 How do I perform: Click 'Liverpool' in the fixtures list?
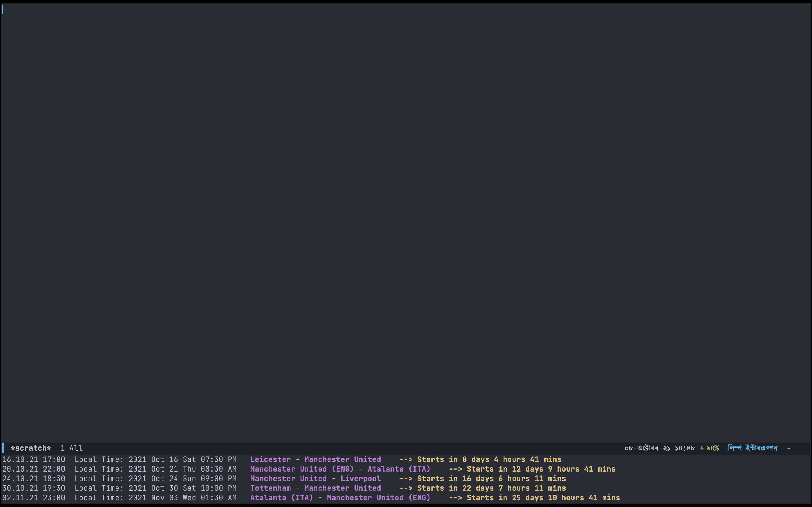[361, 479]
